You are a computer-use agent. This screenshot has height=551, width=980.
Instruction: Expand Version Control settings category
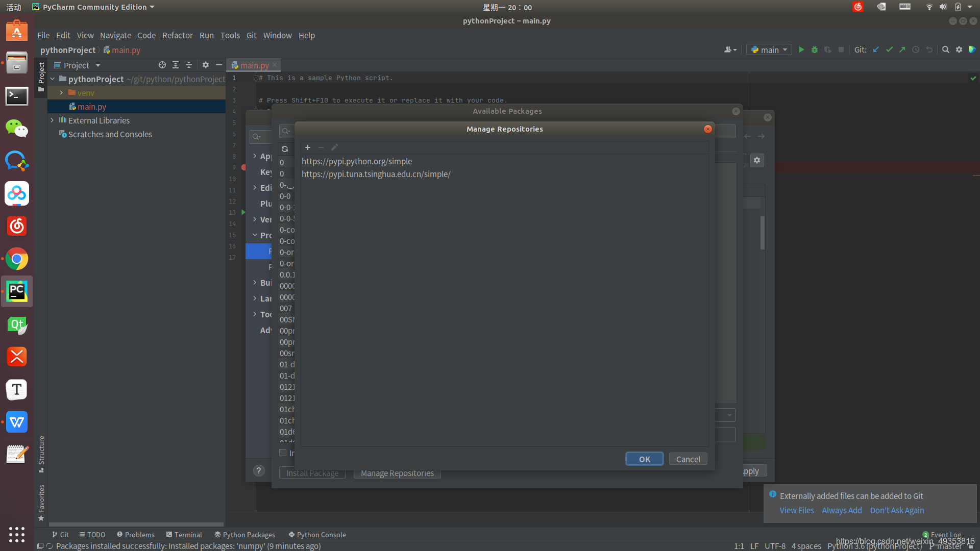pos(255,219)
